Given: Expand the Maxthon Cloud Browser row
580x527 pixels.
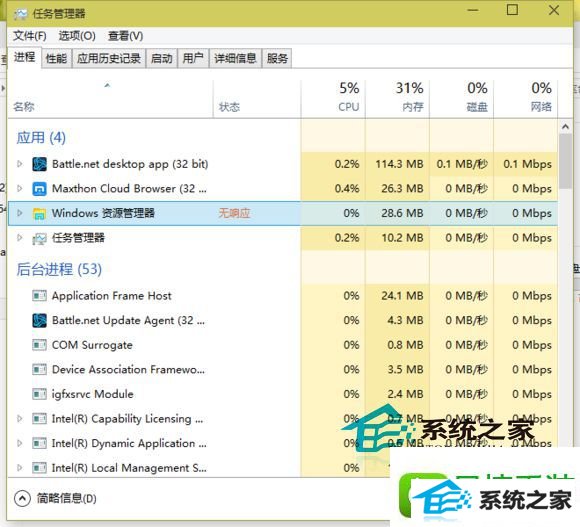Looking at the screenshot, I should [20, 189].
